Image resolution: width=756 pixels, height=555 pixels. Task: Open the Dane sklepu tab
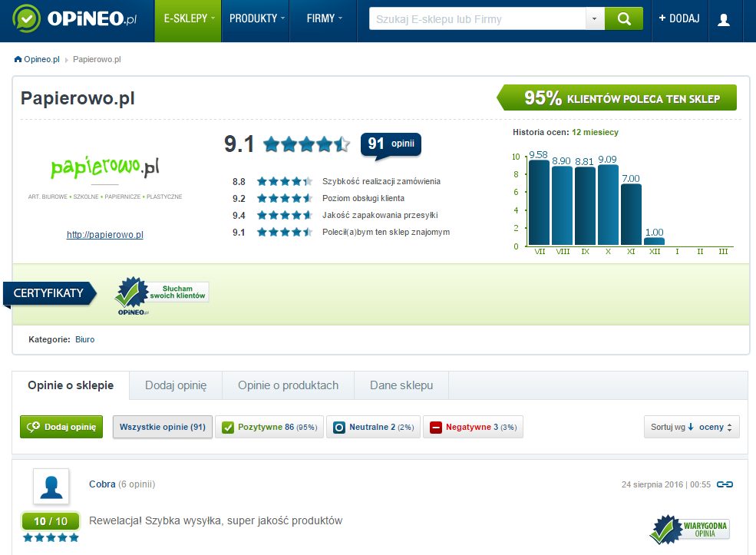[401, 385]
